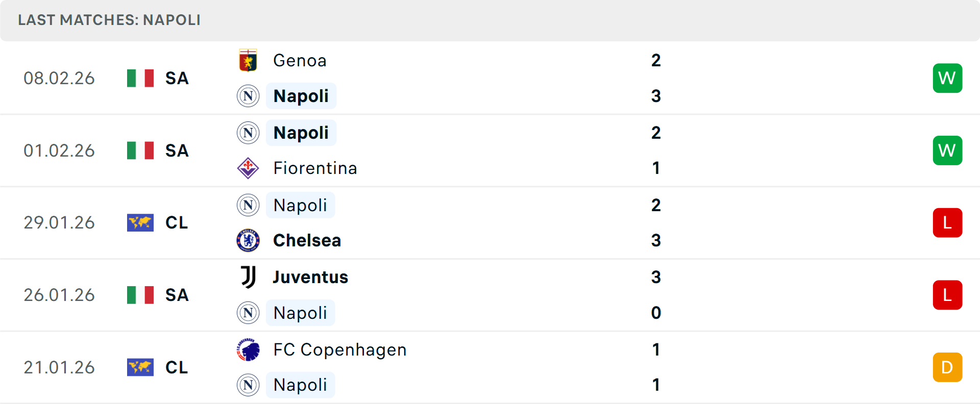980x404 pixels.
Task: Open the FC Copenhagen team link
Action: [339, 349]
